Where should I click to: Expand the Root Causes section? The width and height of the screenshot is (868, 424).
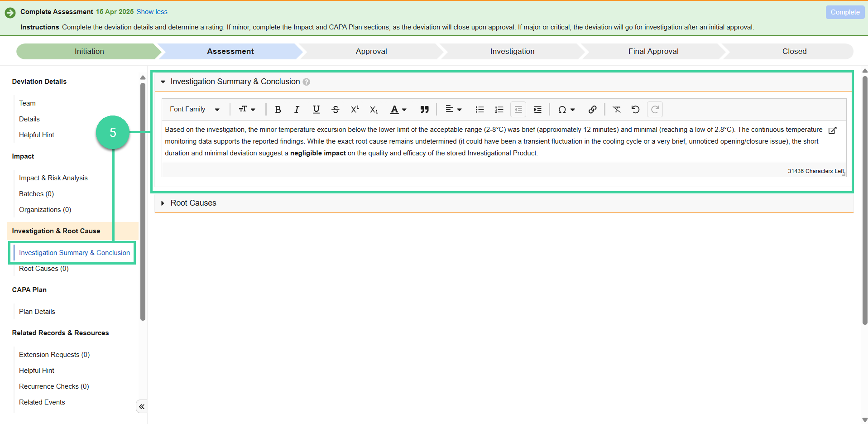pos(163,203)
